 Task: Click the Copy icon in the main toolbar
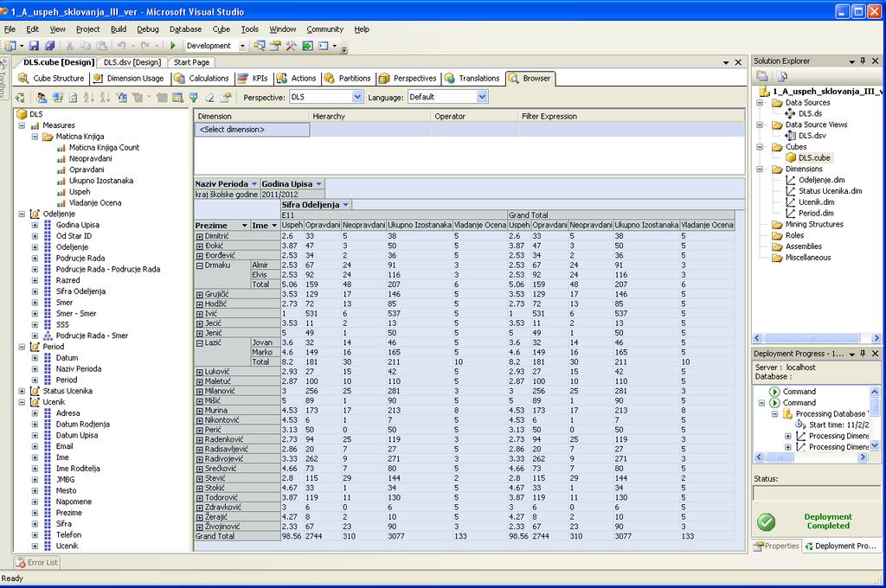(86, 46)
